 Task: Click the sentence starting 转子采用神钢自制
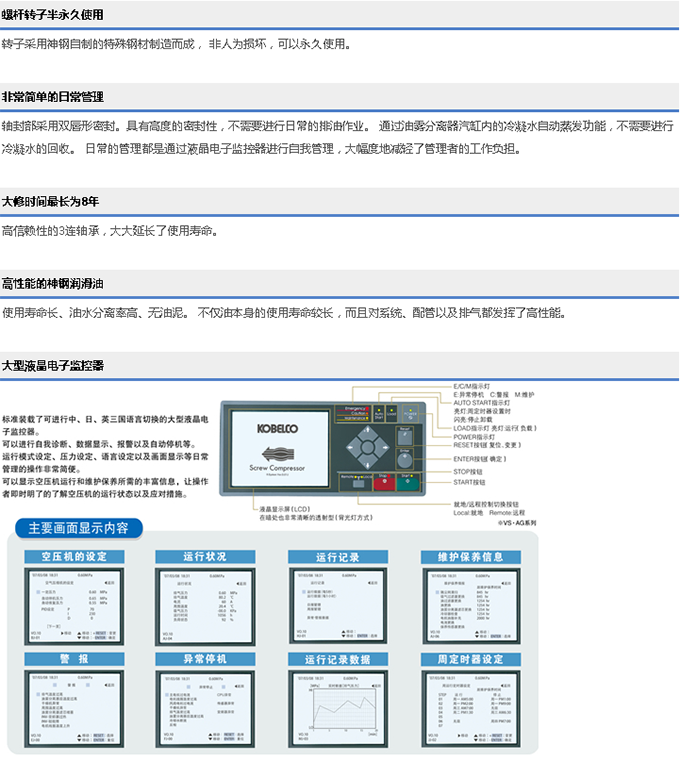[177, 44]
